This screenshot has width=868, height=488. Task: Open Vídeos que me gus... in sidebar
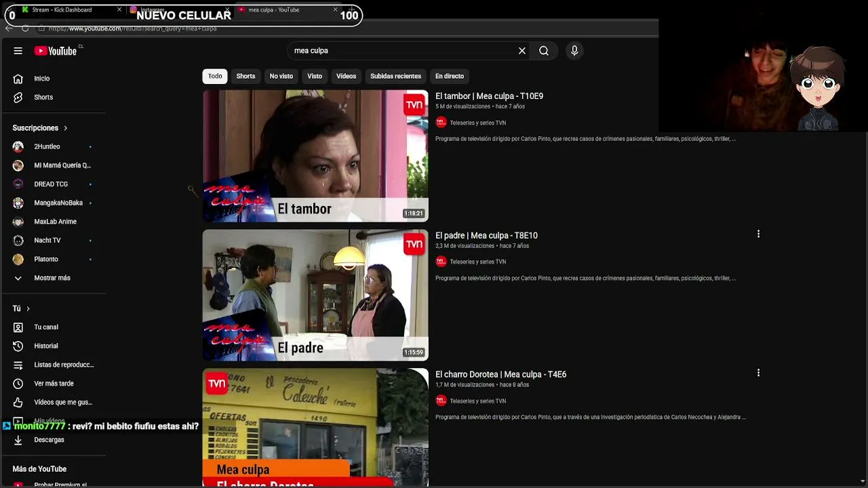tap(63, 403)
